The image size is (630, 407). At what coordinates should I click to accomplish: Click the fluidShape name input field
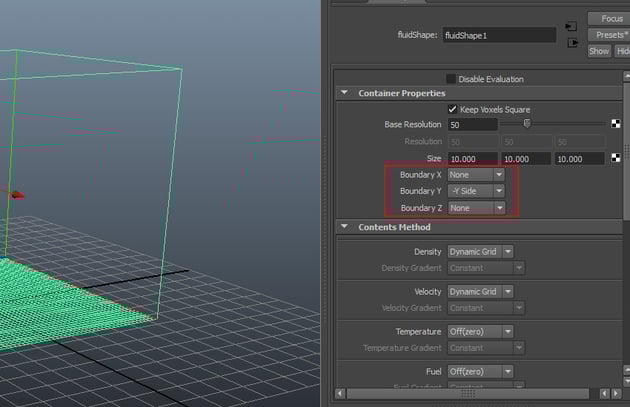coord(499,35)
